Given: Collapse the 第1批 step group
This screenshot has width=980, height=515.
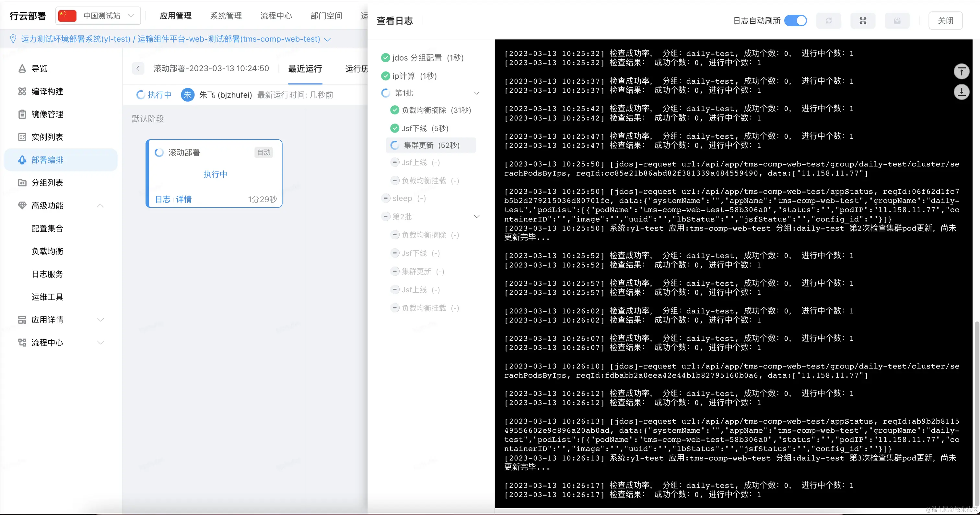Looking at the screenshot, I should pyautogui.click(x=476, y=93).
